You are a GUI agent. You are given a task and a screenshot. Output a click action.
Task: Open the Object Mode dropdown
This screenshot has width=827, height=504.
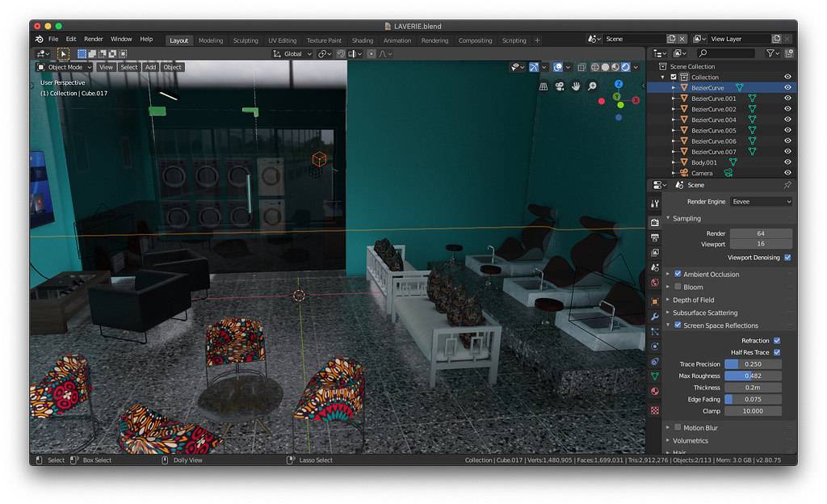click(64, 67)
